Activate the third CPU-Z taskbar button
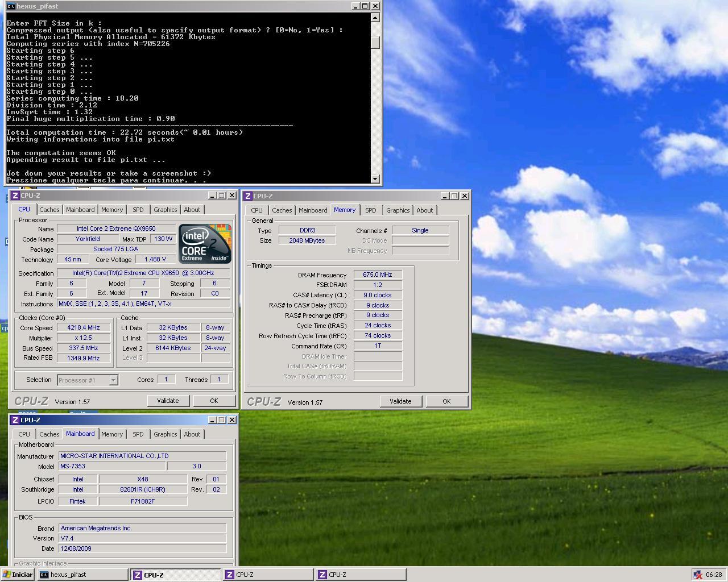Image resolution: width=728 pixels, height=582 pixels. pyautogui.click(x=361, y=575)
